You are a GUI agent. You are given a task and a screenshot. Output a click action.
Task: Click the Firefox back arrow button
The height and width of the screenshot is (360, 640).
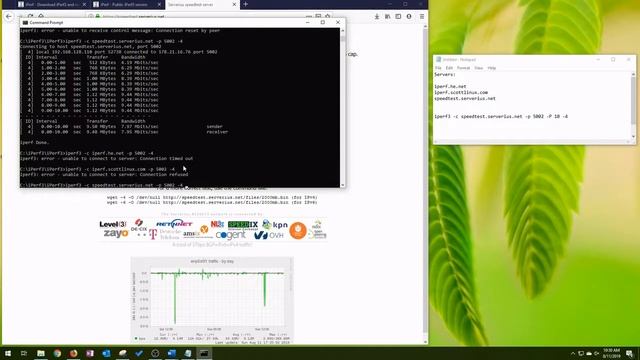(9, 16)
